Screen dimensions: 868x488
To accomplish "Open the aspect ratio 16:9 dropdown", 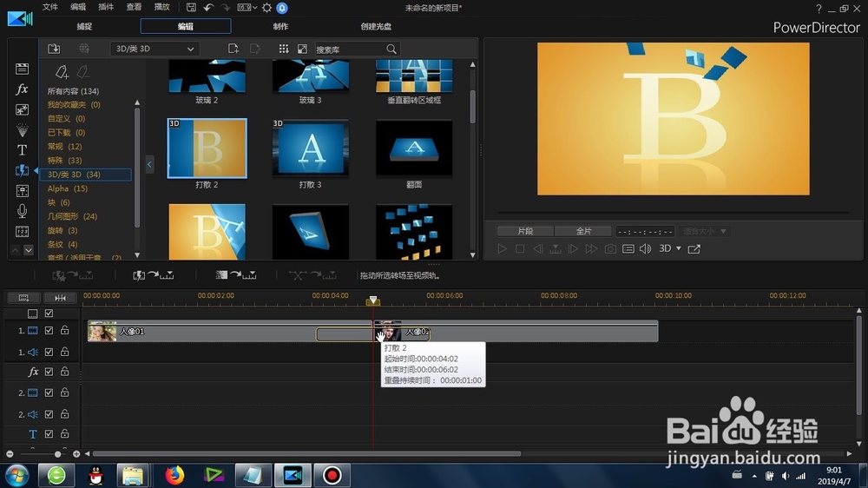I will [x=247, y=7].
